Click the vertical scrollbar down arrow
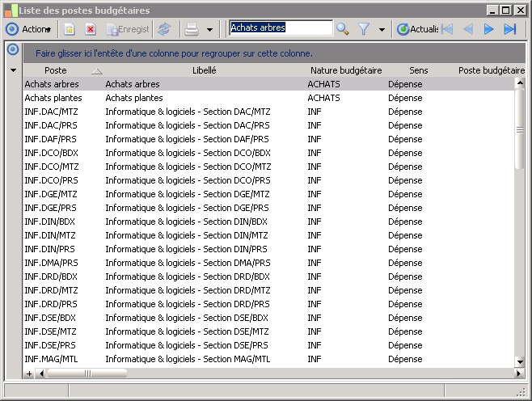Screen dimensions: 532x401 (520, 362)
